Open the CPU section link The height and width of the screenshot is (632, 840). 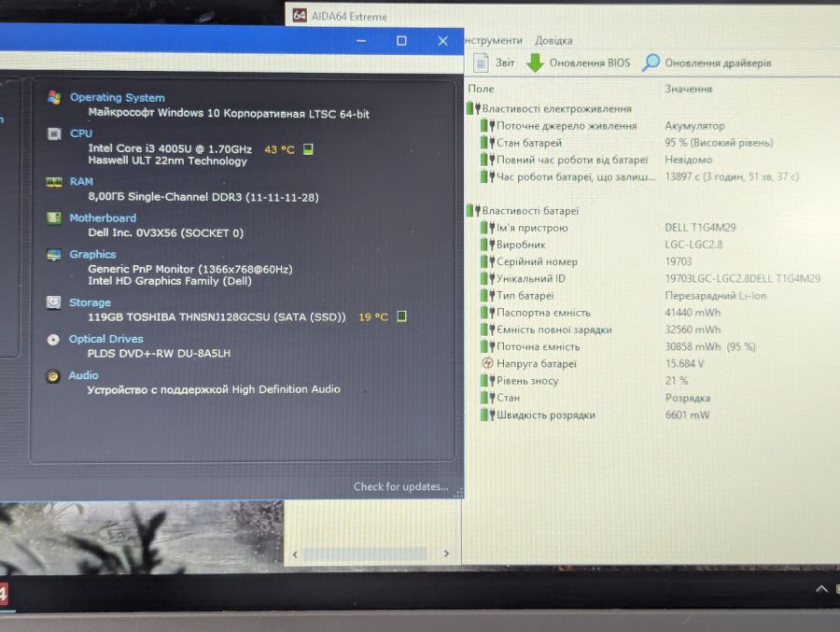point(81,133)
